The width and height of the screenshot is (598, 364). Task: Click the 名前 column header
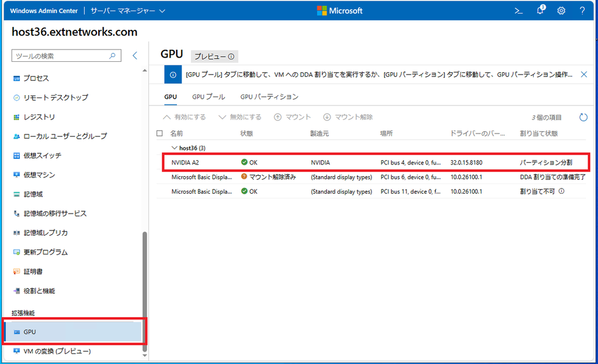[176, 133]
